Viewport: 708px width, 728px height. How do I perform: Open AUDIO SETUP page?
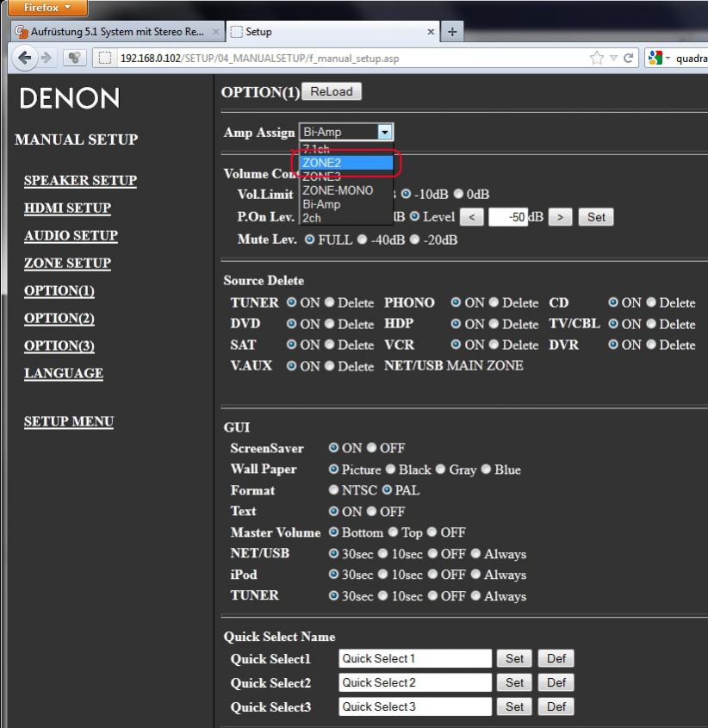[x=71, y=235]
